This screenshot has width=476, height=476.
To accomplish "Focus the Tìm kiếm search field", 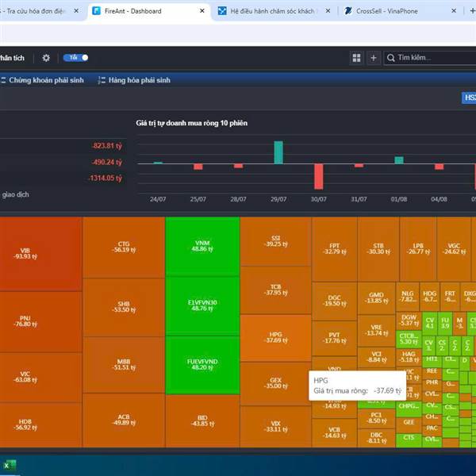I will coord(431,58).
